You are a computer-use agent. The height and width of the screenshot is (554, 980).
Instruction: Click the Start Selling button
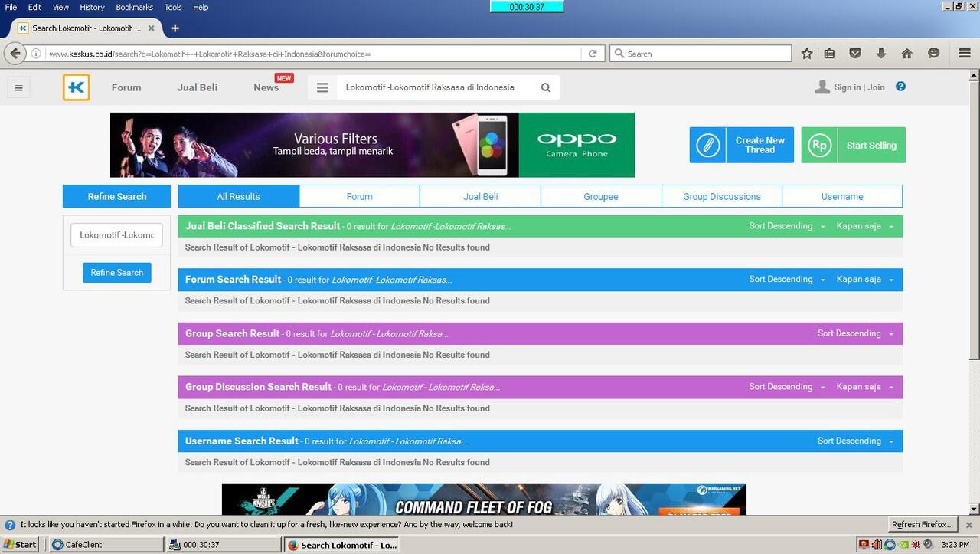tap(854, 145)
